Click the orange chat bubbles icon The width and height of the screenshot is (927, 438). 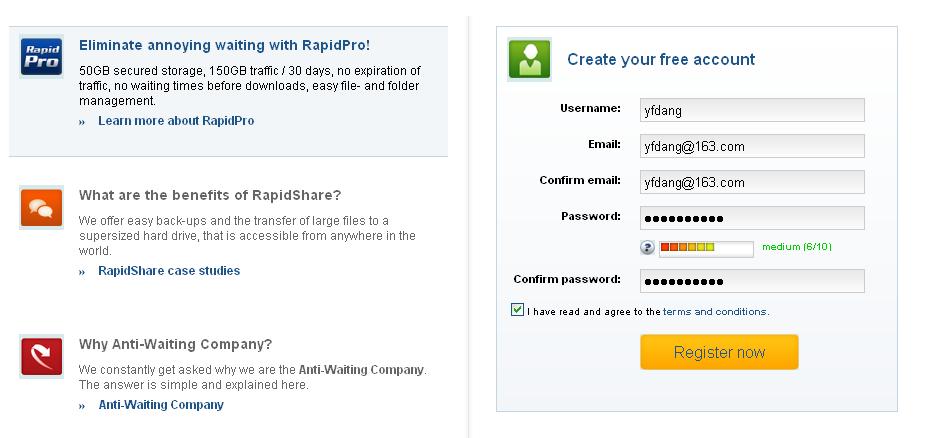(41, 208)
